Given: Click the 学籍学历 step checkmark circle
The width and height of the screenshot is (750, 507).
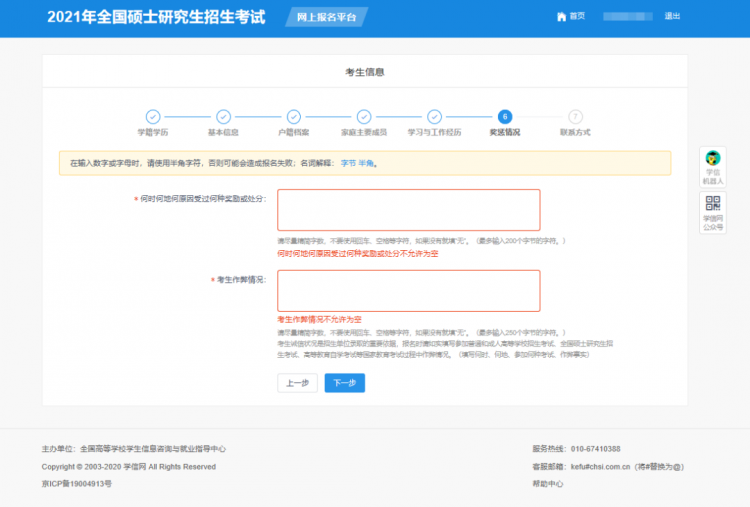Looking at the screenshot, I should (153, 117).
